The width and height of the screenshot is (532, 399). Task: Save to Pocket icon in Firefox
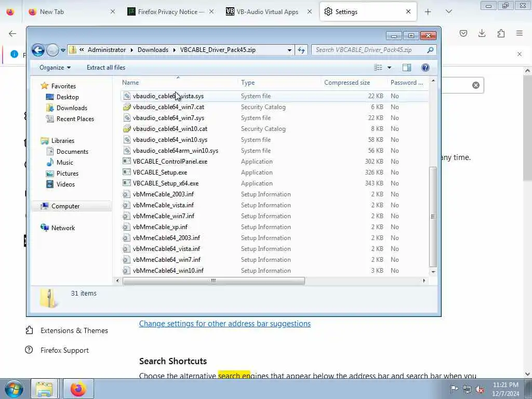463,33
